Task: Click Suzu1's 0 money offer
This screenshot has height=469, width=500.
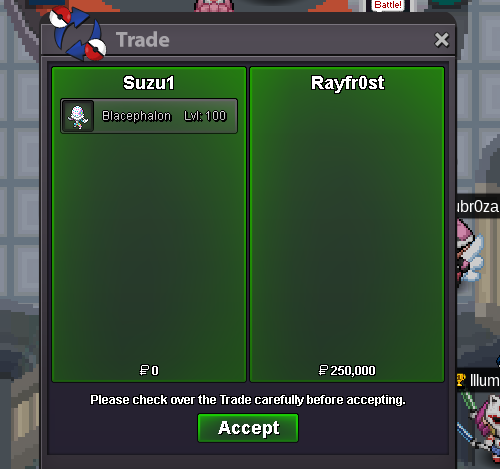Action: click(x=149, y=370)
